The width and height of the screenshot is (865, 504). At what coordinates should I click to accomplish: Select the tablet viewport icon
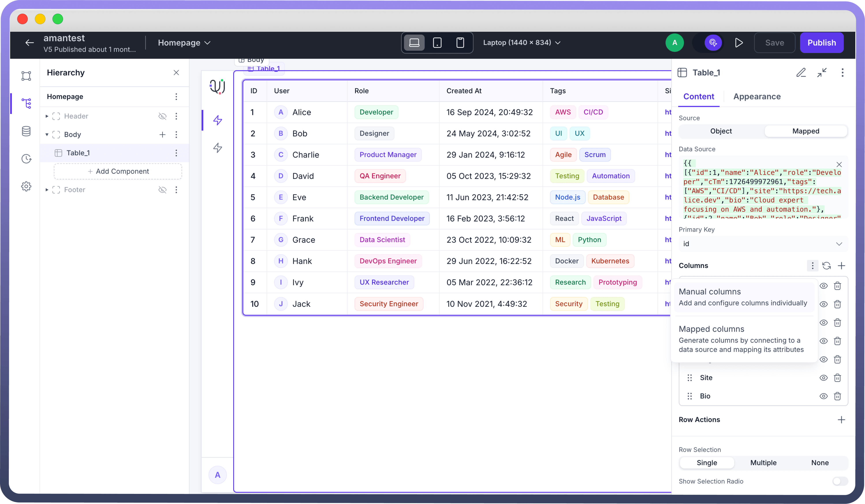[x=437, y=43]
